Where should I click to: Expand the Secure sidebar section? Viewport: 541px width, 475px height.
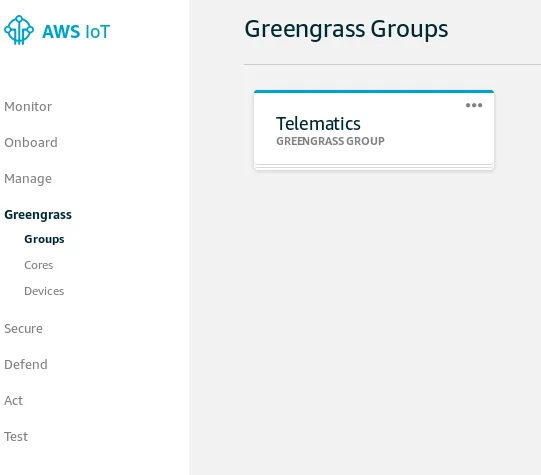[x=23, y=328]
